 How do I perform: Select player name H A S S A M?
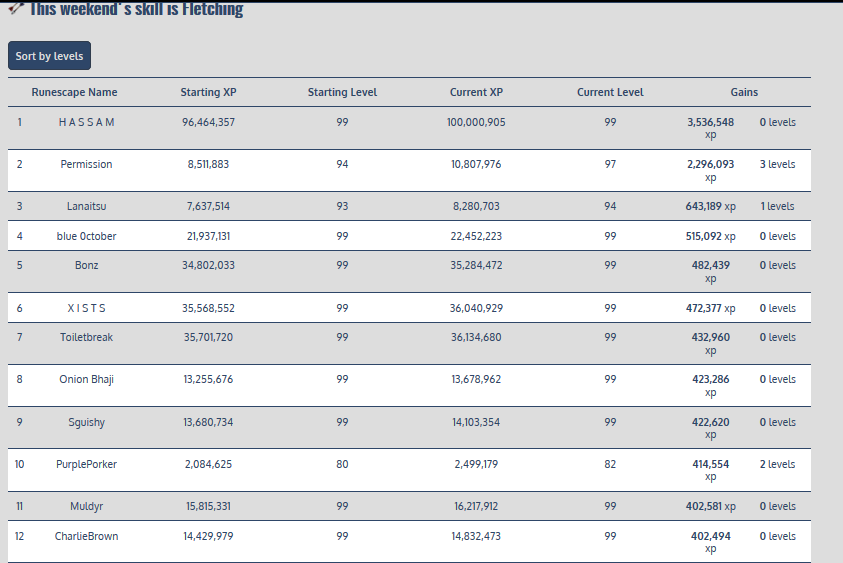click(x=87, y=122)
